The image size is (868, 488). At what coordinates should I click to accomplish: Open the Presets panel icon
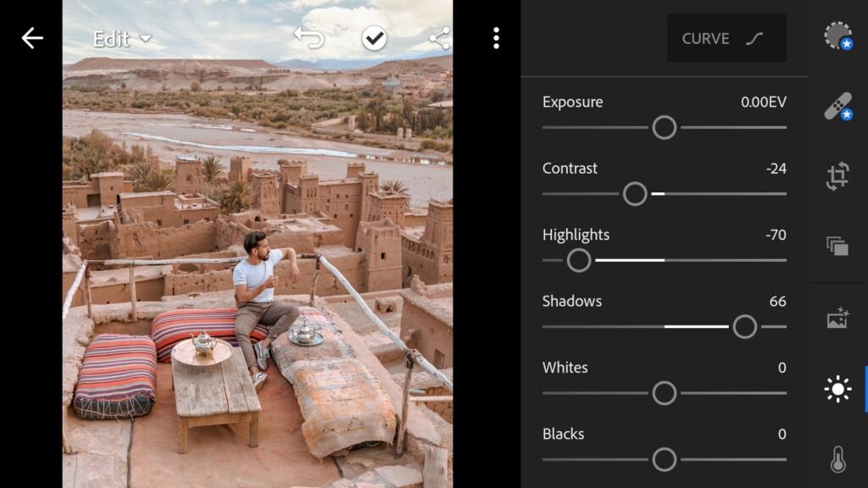pyautogui.click(x=838, y=246)
